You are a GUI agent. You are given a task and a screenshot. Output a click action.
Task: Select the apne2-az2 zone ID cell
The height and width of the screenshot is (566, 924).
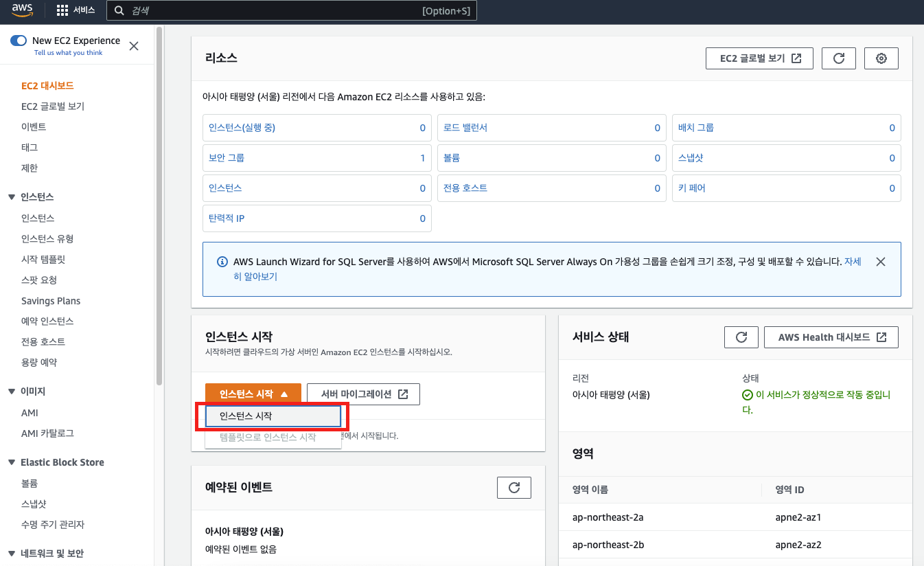(x=798, y=545)
